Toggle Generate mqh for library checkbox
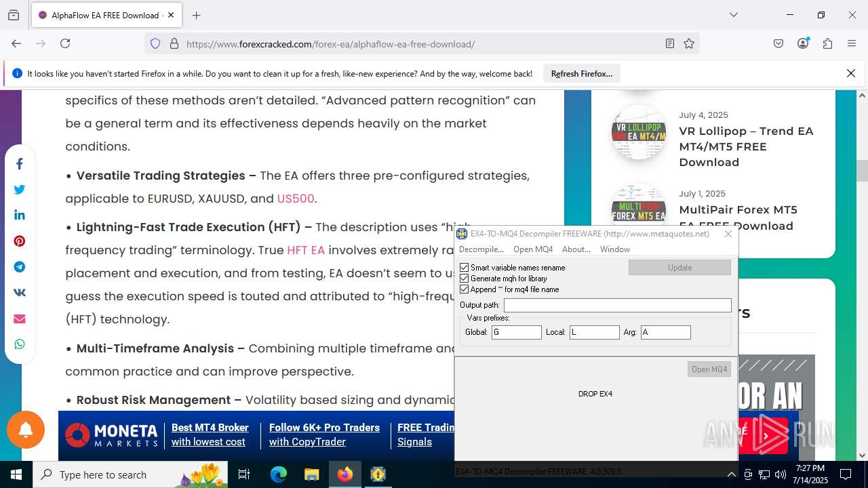This screenshot has width=868, height=488. pyautogui.click(x=465, y=279)
